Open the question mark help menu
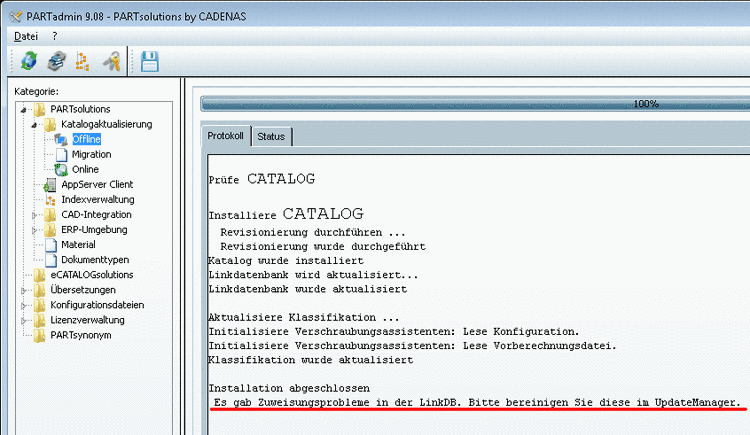This screenshot has height=435, width=750. pyautogui.click(x=55, y=36)
